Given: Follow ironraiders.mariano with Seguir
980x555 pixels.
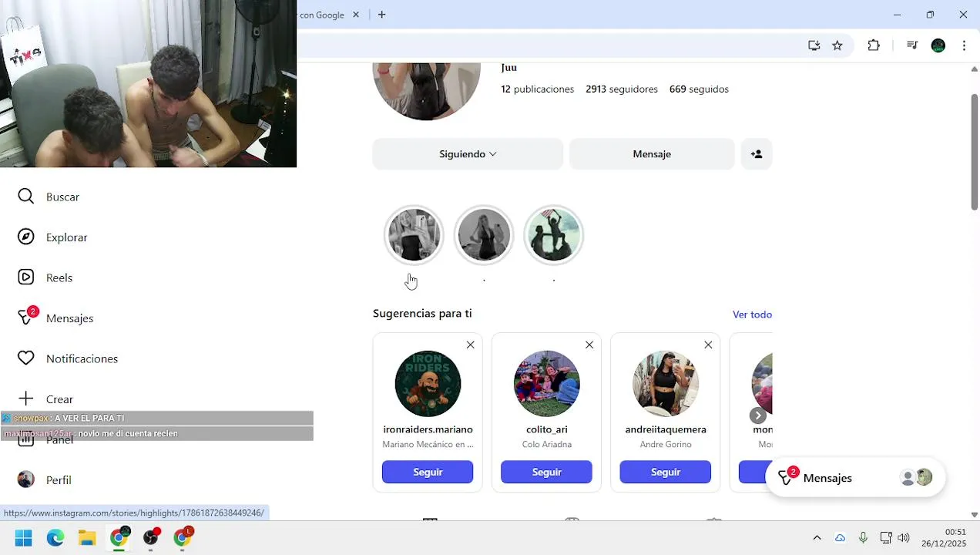Looking at the screenshot, I should pyautogui.click(x=428, y=472).
